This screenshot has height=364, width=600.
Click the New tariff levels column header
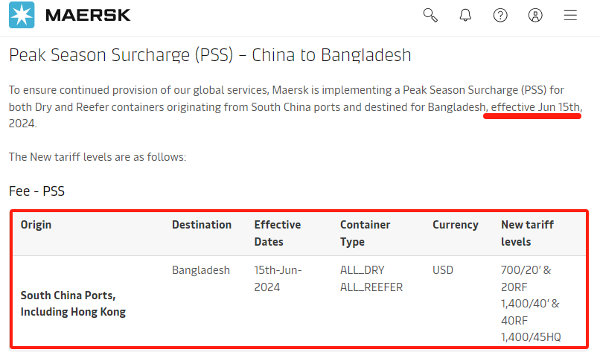click(527, 233)
